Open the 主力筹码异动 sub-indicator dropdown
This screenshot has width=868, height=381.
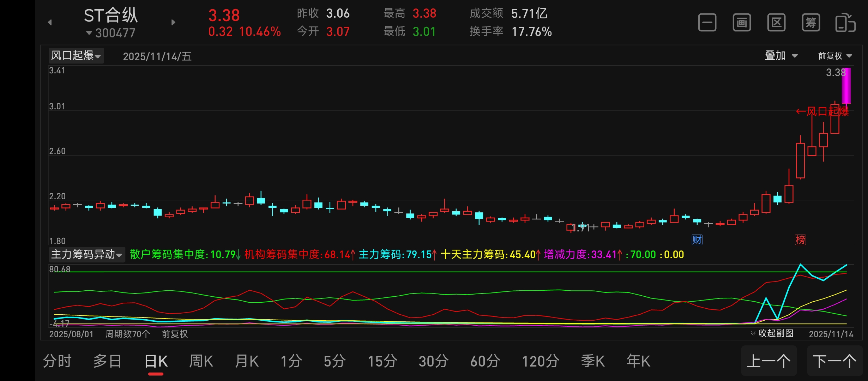tap(86, 254)
